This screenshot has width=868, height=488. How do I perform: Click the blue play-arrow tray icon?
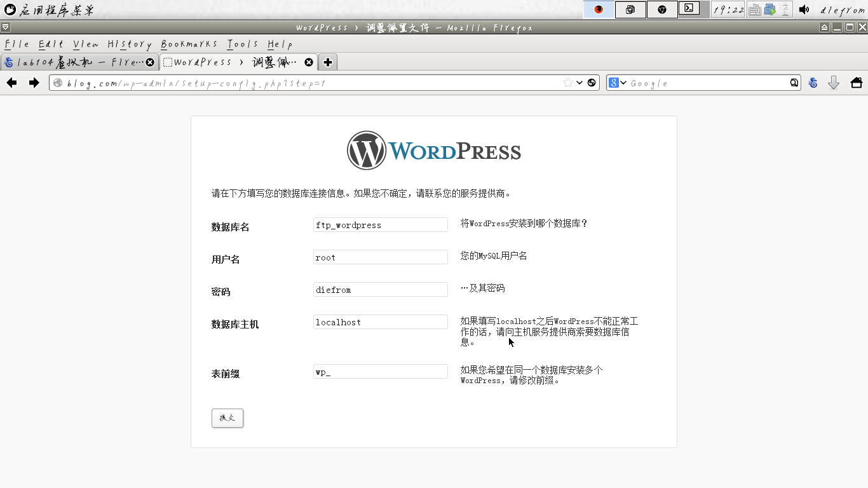[770, 10]
